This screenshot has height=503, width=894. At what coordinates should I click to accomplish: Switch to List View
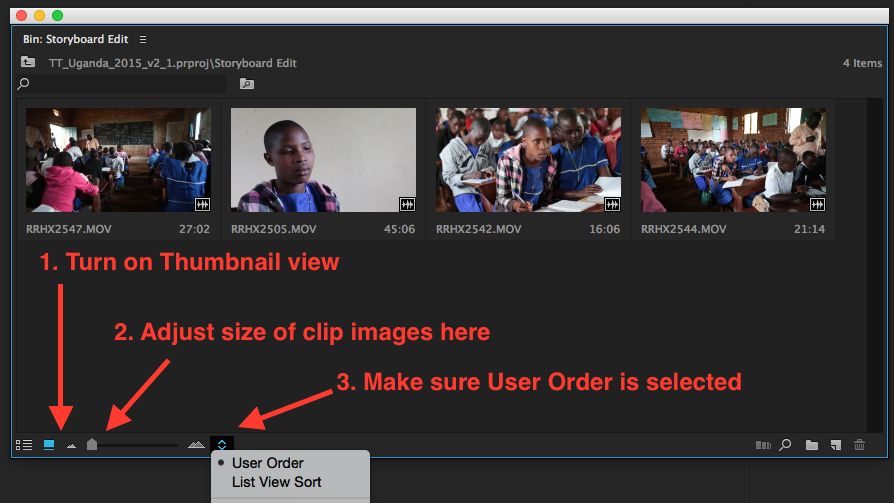click(x=24, y=445)
